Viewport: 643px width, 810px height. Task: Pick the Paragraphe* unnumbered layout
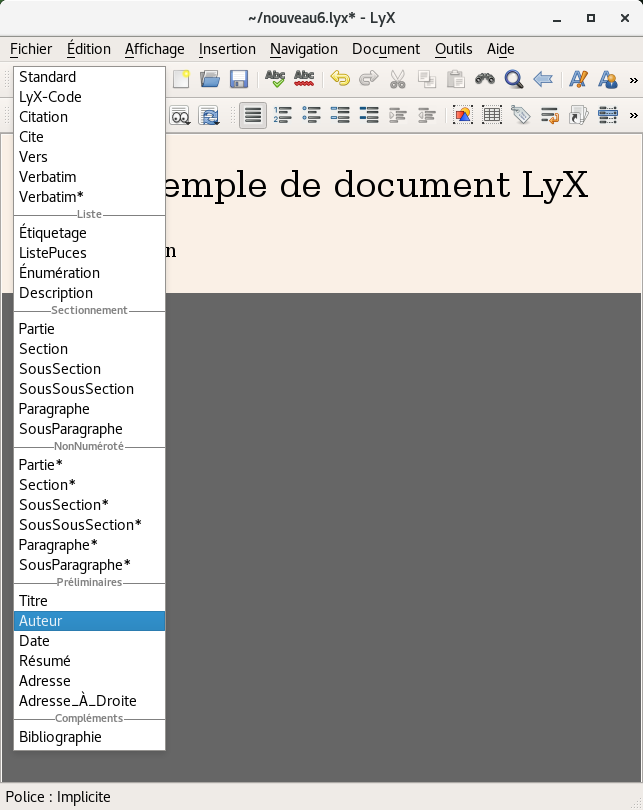pos(89,545)
